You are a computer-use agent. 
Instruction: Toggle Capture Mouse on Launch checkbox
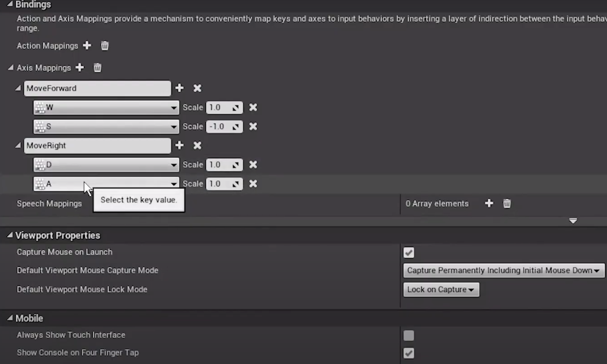(409, 252)
